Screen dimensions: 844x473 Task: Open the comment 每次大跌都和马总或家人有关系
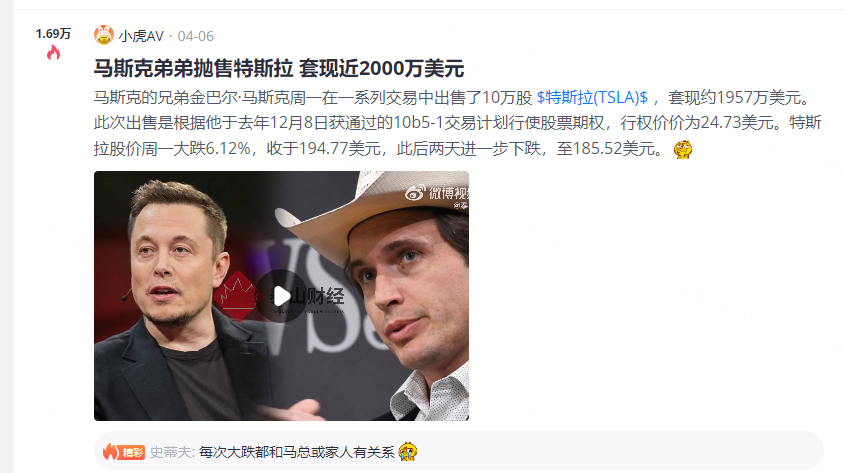click(x=297, y=453)
